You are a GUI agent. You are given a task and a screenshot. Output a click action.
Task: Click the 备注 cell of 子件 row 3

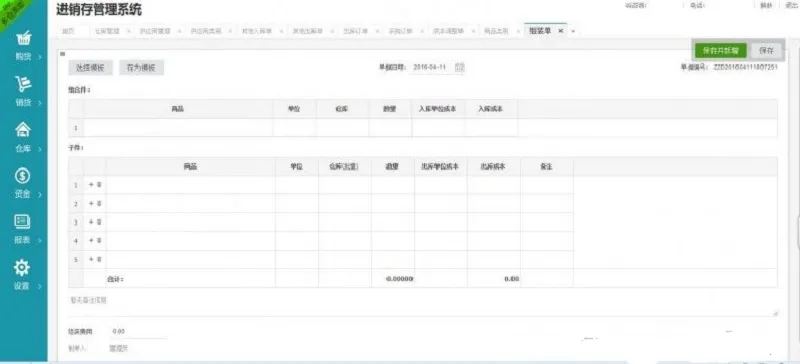pos(547,222)
